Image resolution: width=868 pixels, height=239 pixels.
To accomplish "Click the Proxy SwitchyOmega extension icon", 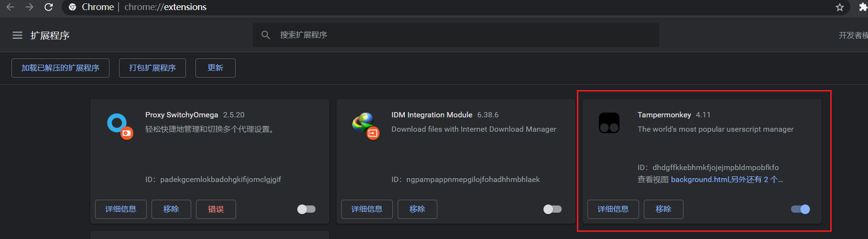I will [118, 125].
